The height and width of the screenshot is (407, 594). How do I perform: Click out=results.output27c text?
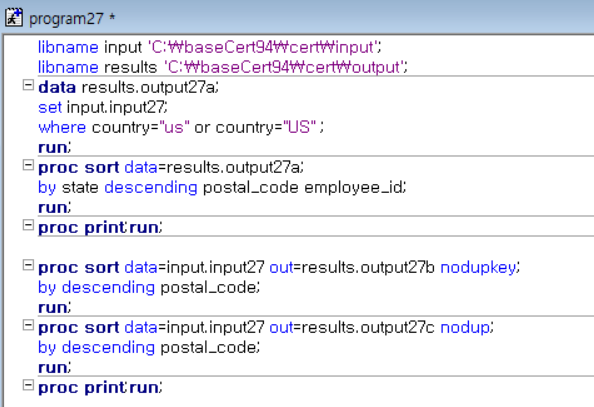tap(352, 327)
